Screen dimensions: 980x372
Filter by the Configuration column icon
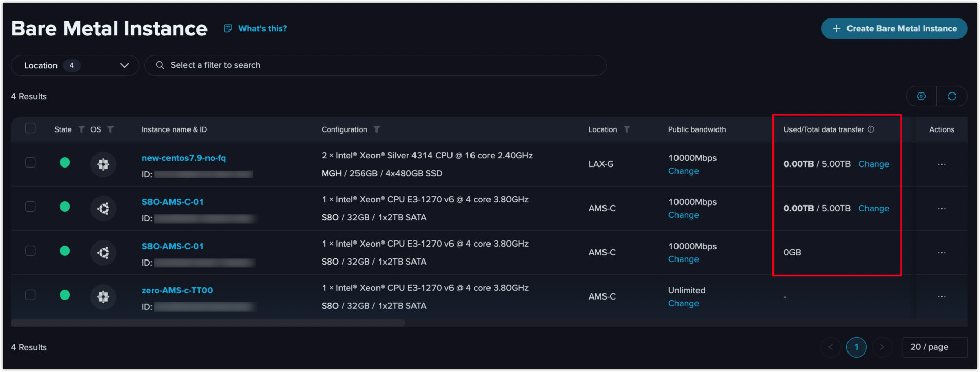376,129
